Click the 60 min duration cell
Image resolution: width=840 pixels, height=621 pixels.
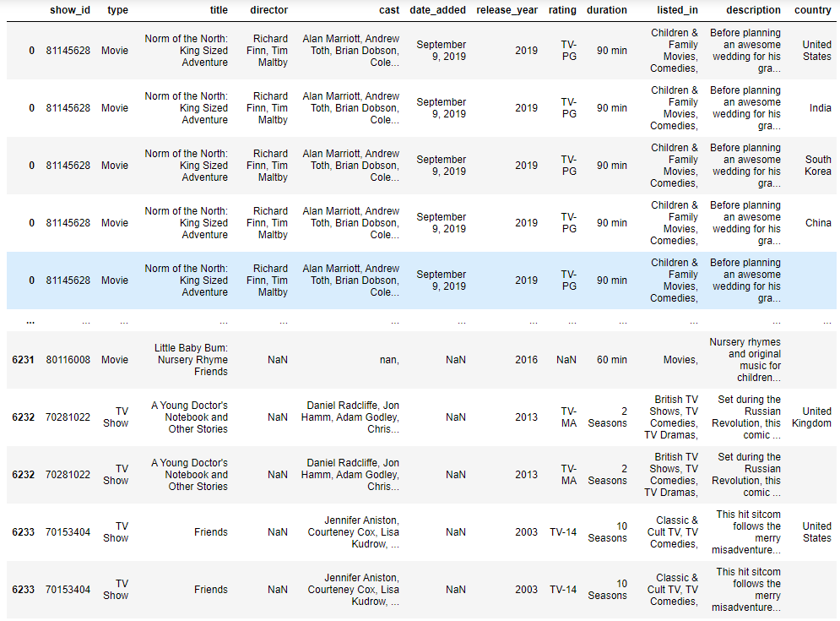point(612,359)
